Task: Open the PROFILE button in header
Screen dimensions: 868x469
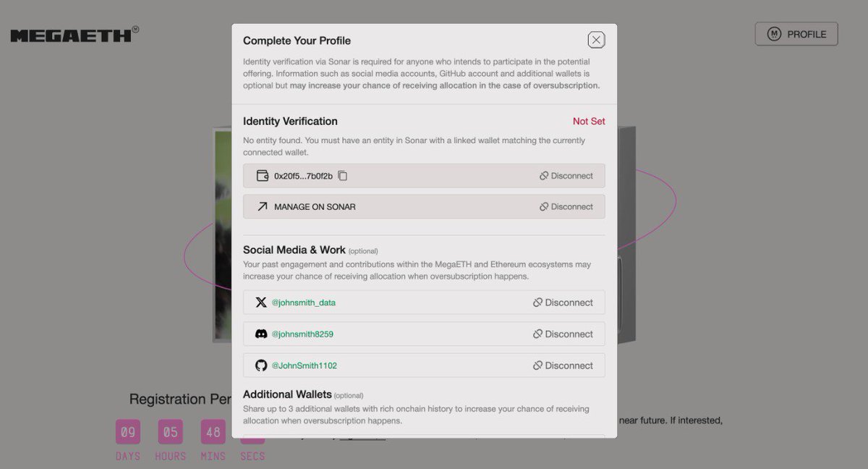Action: point(796,34)
